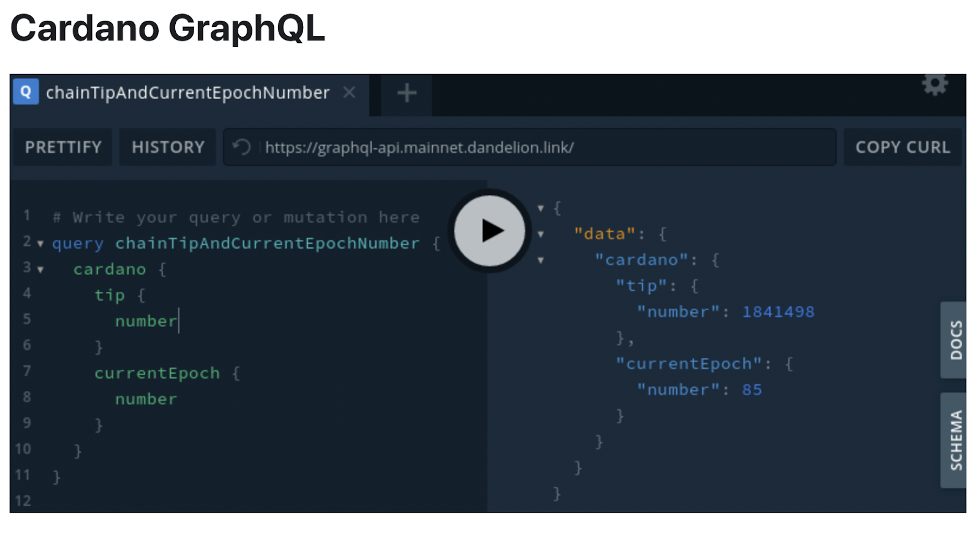Click line number 12 in the editor
Image resolution: width=980 pixels, height=536 pixels.
(23, 500)
